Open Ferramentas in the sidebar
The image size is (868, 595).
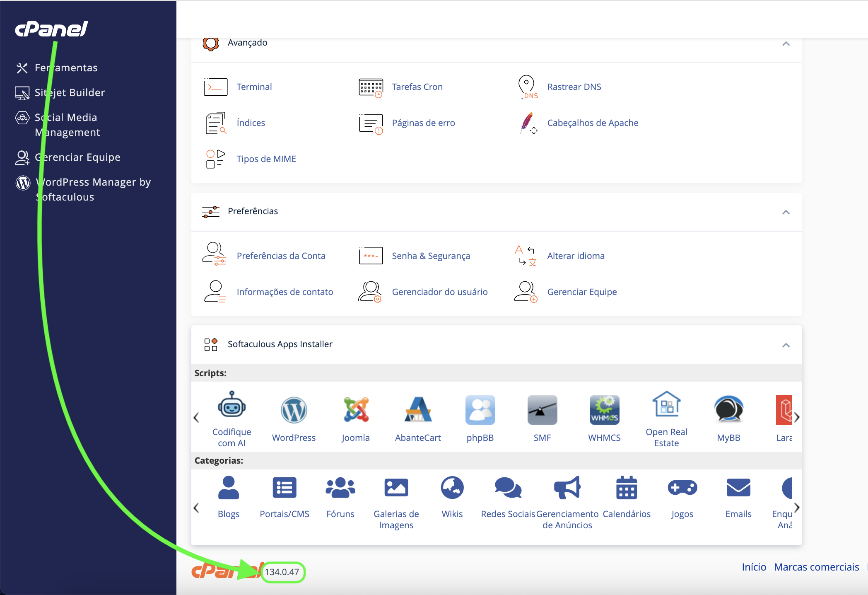[57, 68]
